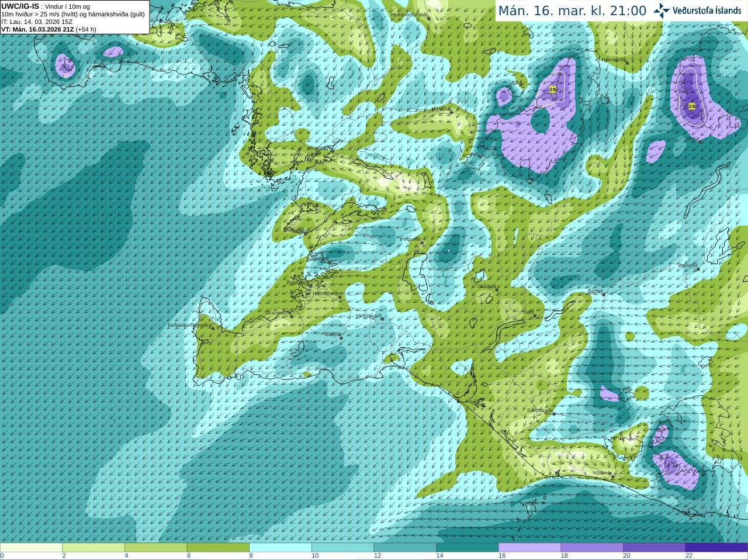Select the Sámsstaðir station label
The height and width of the screenshot is (560, 748).
click(539, 410)
